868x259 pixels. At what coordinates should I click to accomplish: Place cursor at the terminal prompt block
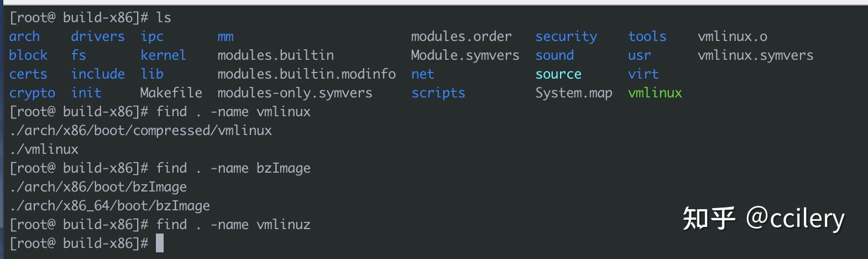point(160,244)
